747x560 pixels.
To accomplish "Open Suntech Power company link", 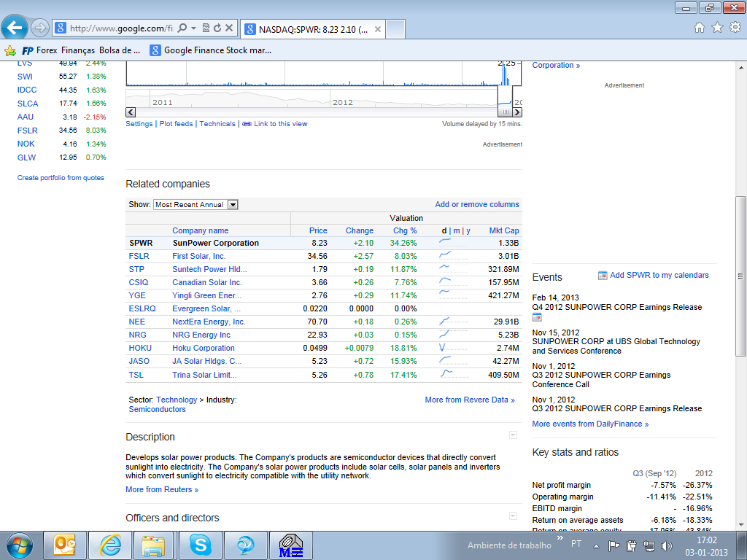I will 209,269.
